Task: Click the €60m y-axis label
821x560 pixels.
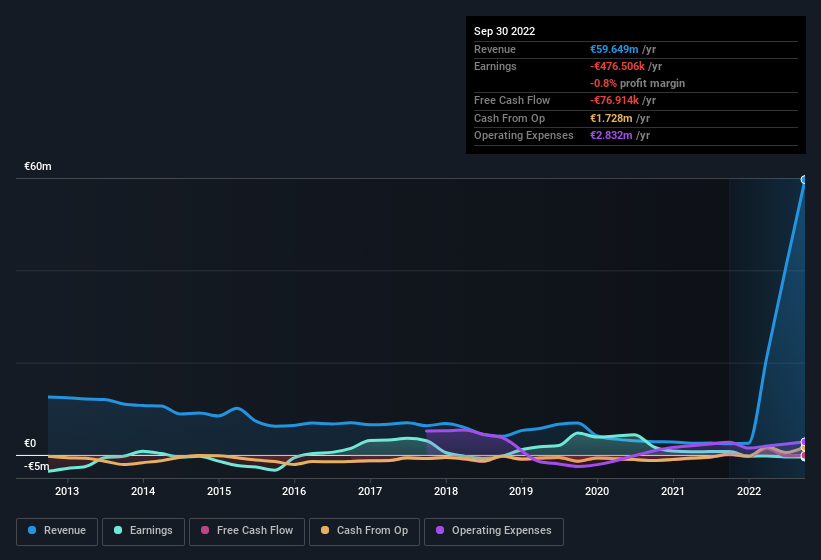Action: click(x=38, y=166)
